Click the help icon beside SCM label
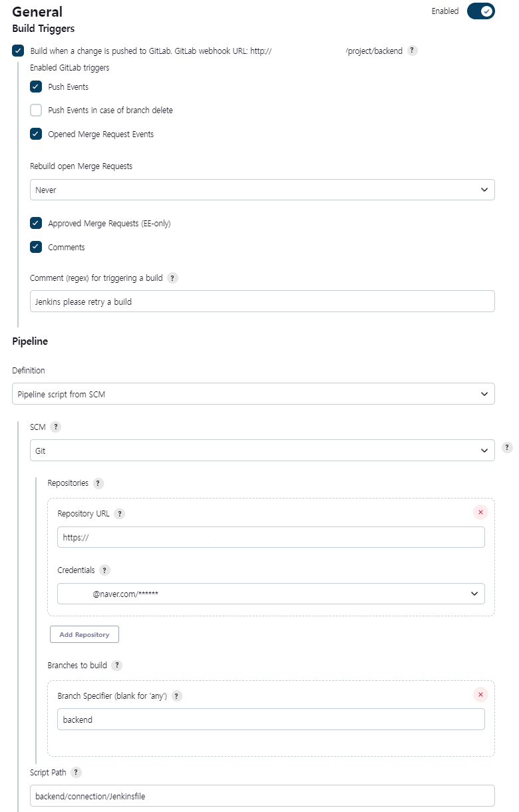Screen dimensions: 519x812 click(x=56, y=427)
